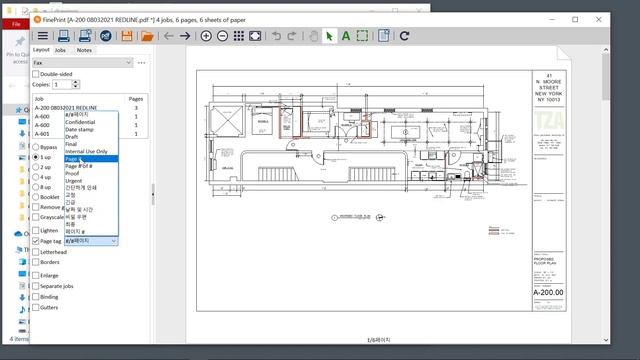Image resolution: width=640 pixels, height=360 pixels.
Task: Click the Undo arrow icon
Action: [x=276, y=36]
